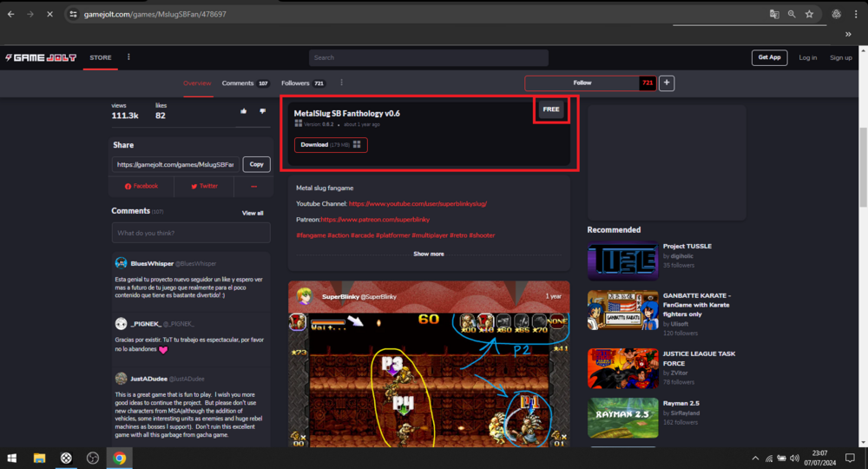Open more share options ellipsis

(253, 186)
